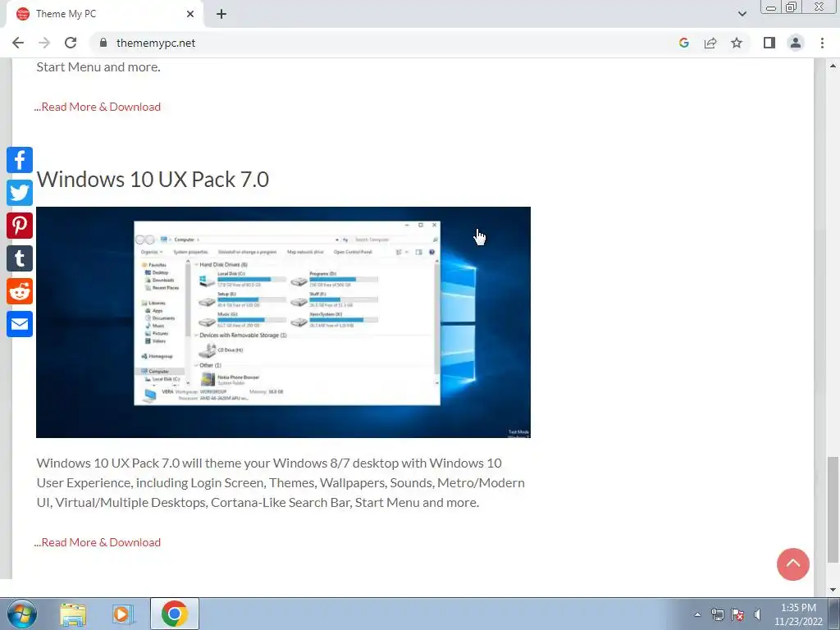The image size is (840, 630).
Task: Open tab search dropdown arrow
Action: (x=742, y=14)
